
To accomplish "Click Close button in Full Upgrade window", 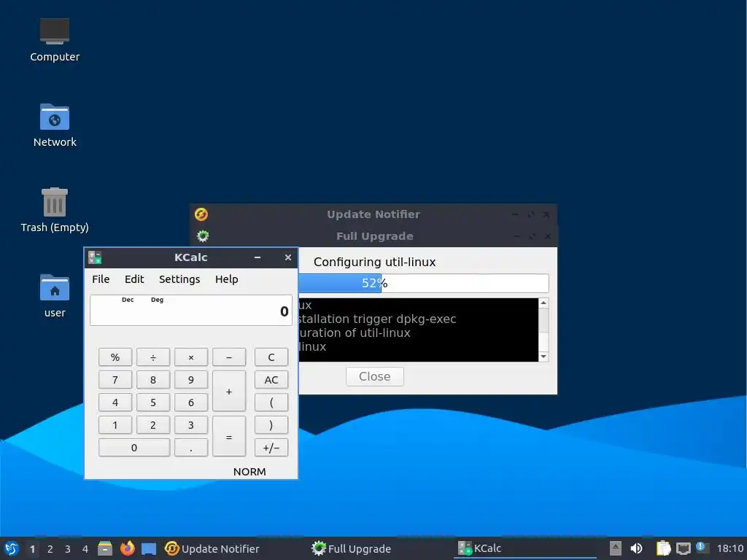I will tap(374, 376).
